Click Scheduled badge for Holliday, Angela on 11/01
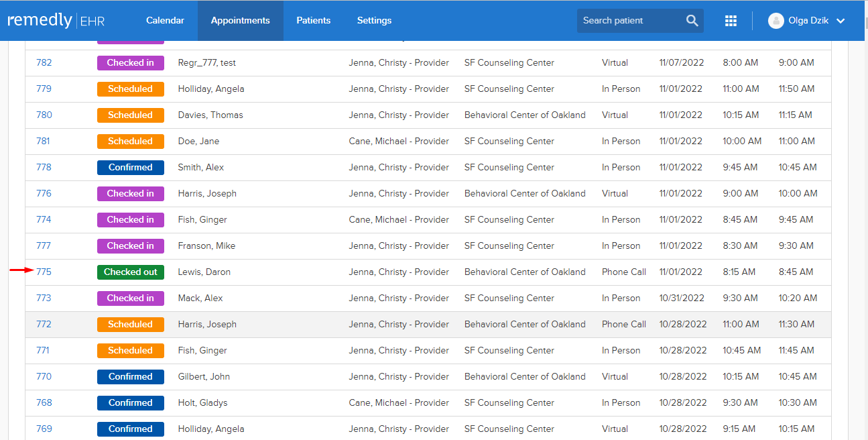This screenshot has height=440, width=868. [x=131, y=89]
